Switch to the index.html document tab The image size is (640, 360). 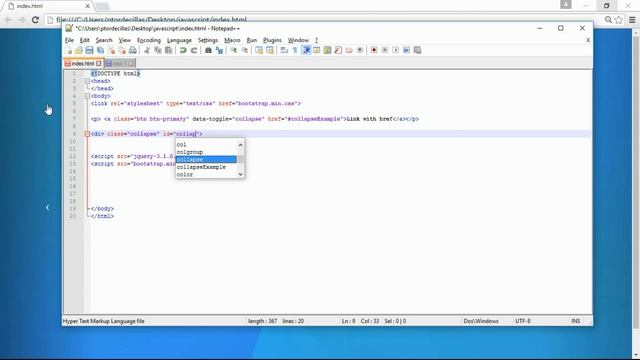click(x=83, y=63)
